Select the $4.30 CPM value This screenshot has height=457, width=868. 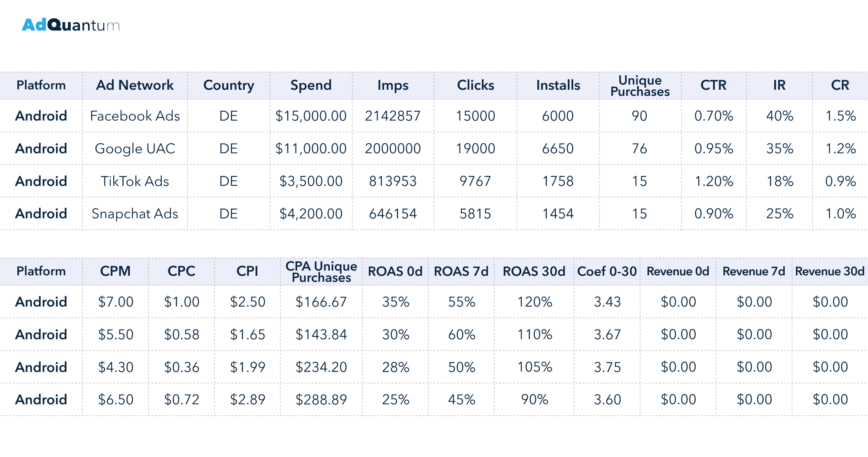[115, 367]
